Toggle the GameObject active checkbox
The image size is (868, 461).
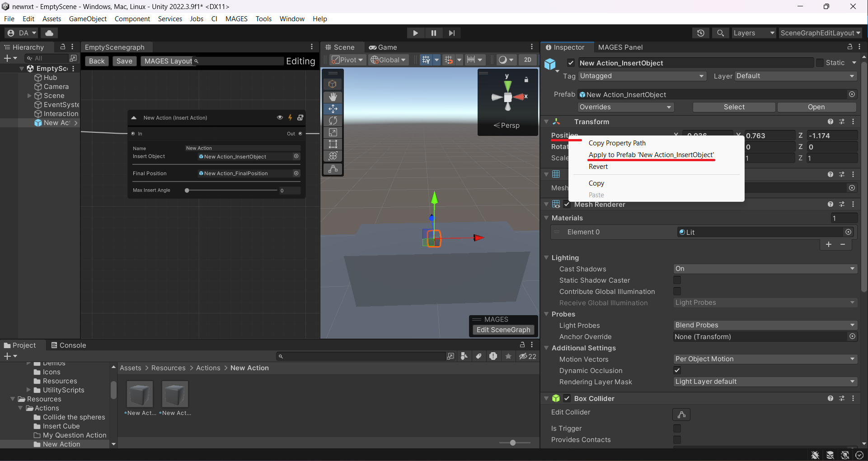571,63
